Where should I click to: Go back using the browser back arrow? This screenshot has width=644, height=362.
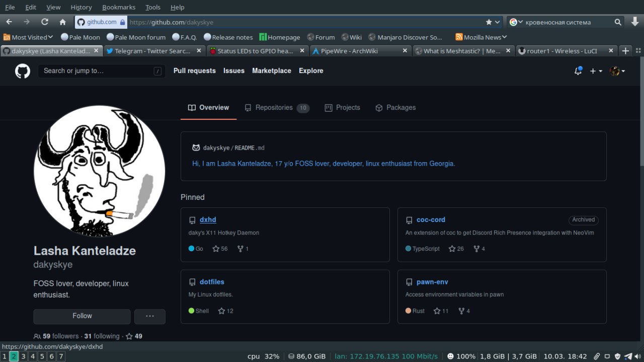point(9,22)
